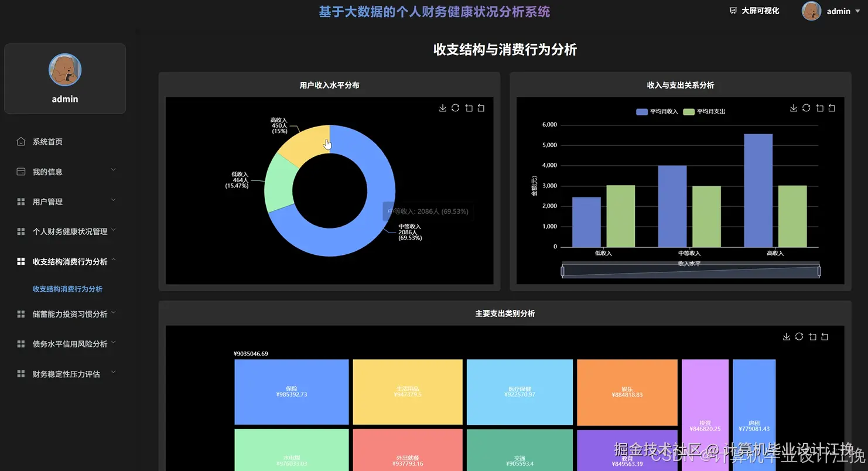Toggle the 平均月收入 legend series
The width and height of the screenshot is (868, 471).
click(x=657, y=111)
